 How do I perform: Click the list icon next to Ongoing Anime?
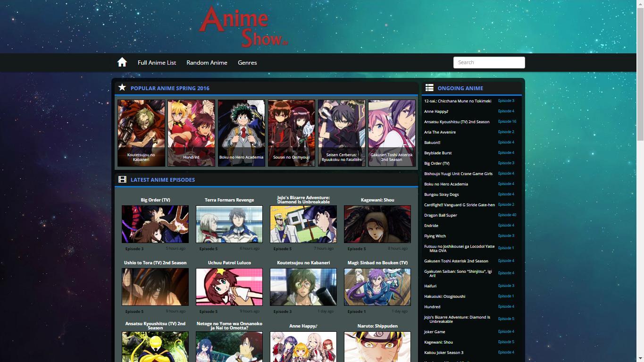[429, 88]
